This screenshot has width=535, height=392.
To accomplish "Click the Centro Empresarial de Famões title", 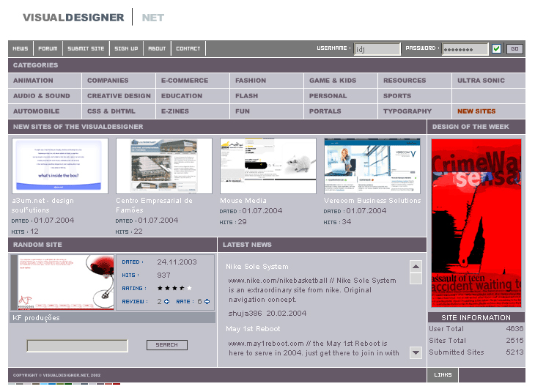I will pos(154,205).
